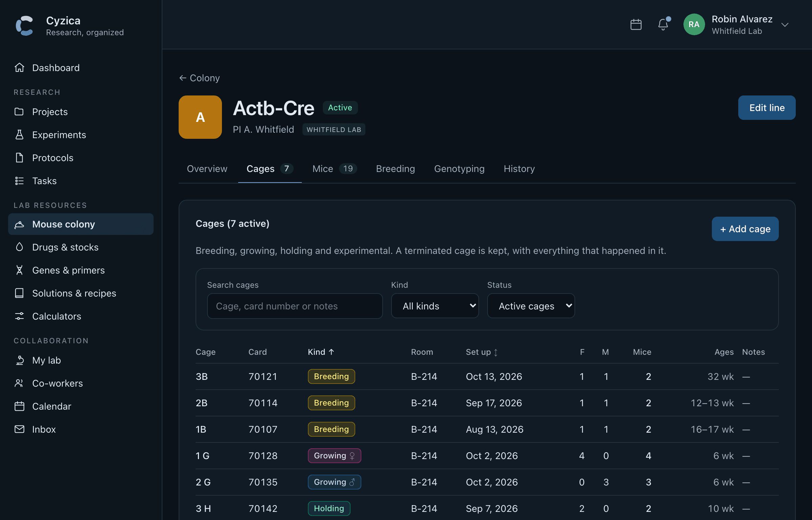The width and height of the screenshot is (812, 520).
Task: Click the Experiments flask icon
Action: (x=20, y=135)
